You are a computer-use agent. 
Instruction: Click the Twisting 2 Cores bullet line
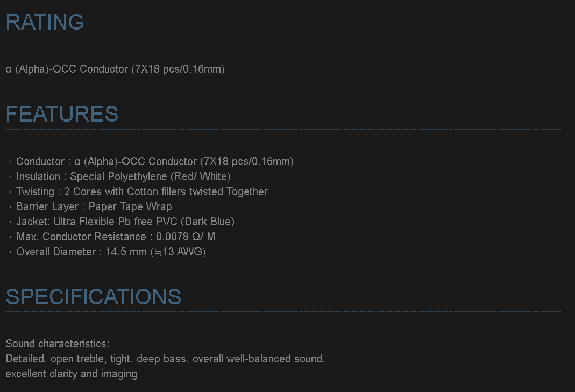pyautogui.click(x=141, y=191)
